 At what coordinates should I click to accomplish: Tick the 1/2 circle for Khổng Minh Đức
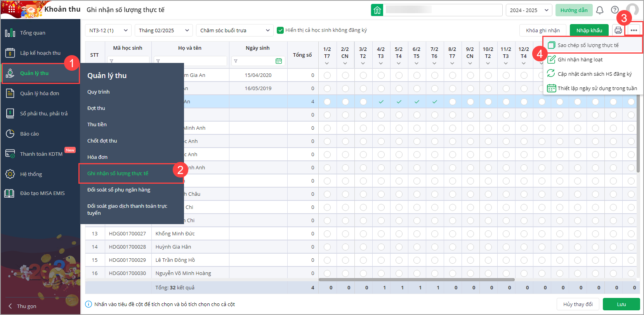click(327, 233)
